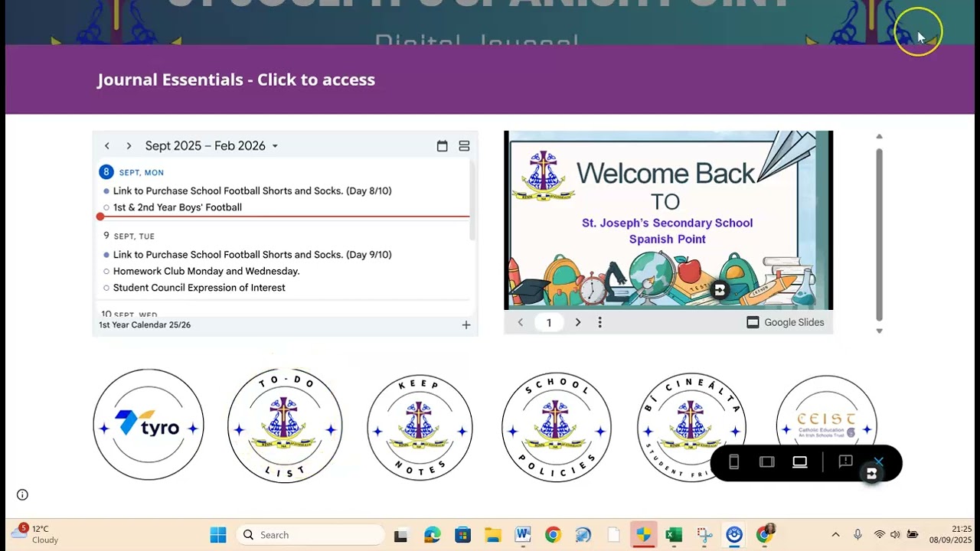Viewport: 980px width, 551px height.
Task: Open the slides three-dot options menu
Action: [x=599, y=322]
